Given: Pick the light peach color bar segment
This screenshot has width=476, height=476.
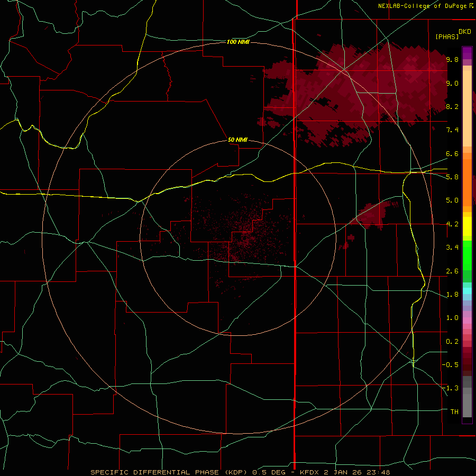Looking at the screenshot, I should (x=467, y=108).
